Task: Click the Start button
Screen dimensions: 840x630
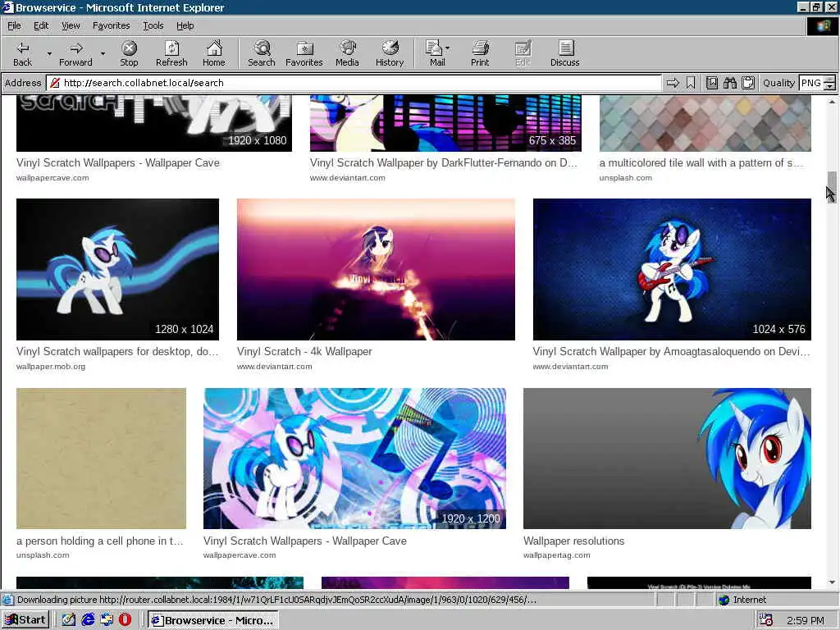Action: (x=25, y=620)
